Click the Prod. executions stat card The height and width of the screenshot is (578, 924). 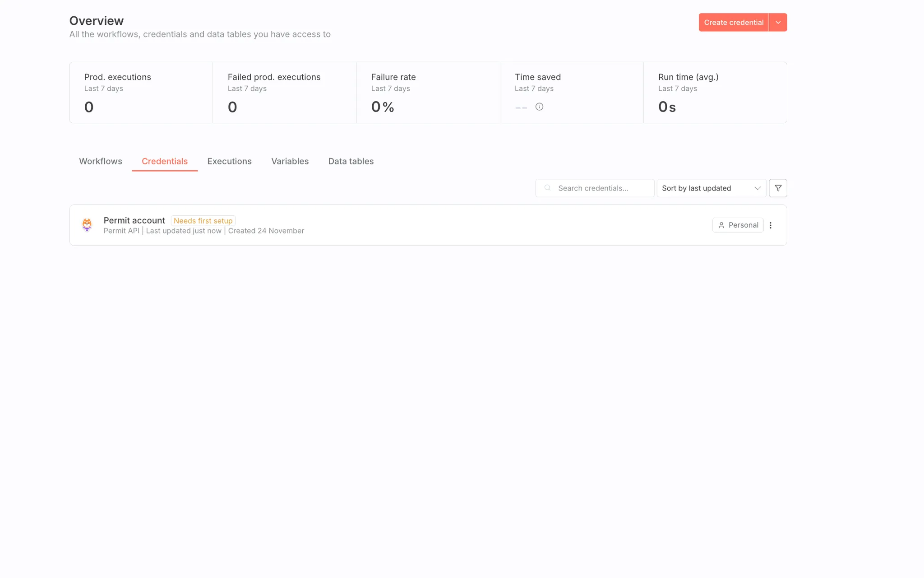[x=141, y=93]
